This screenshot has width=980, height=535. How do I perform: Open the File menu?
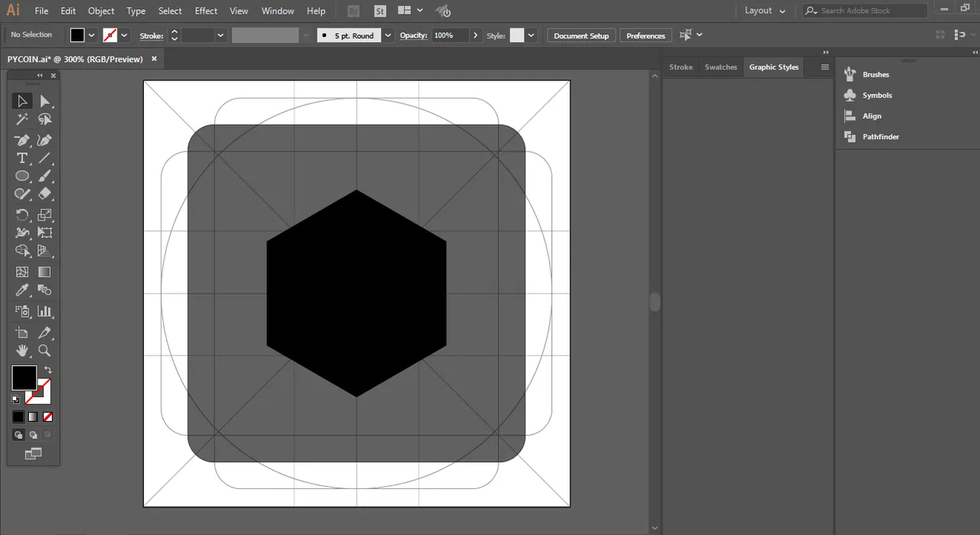(41, 11)
